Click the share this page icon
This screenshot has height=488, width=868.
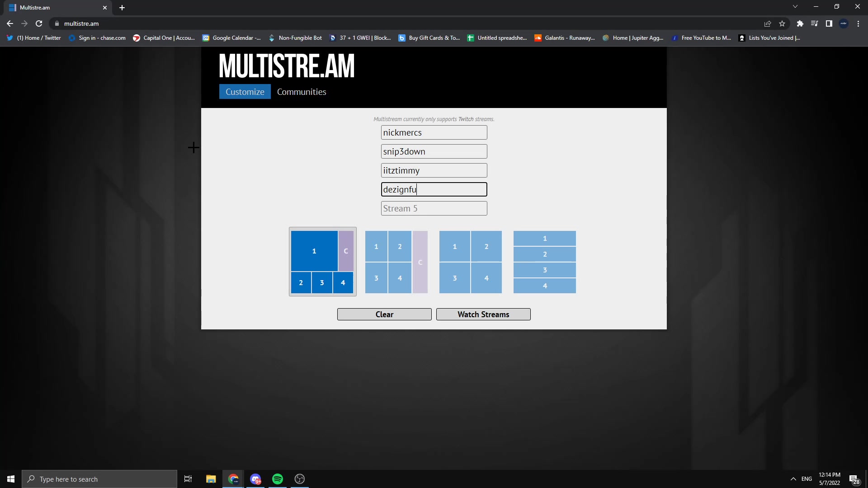[767, 23]
